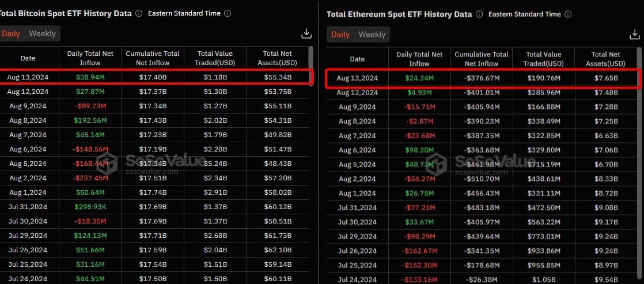Viewport: 644px width, 284px height.
Task: Select Ethereum cumulative value -$26.38M
Action: 482,279
